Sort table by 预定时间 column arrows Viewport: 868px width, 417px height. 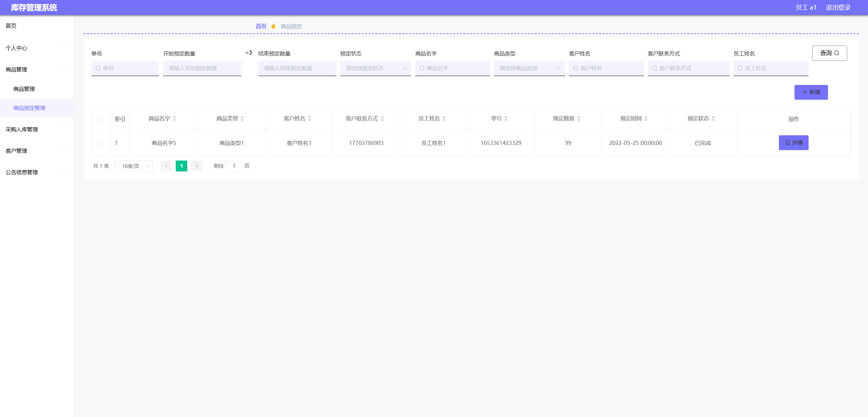pyautogui.click(x=646, y=119)
